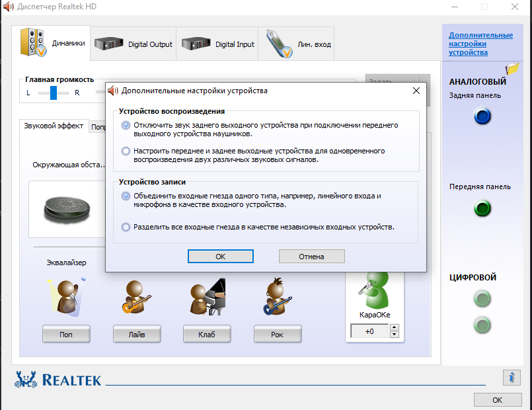Screen dimensions: 532x410
Task: Open the Лин. вход tab
Action: tap(296, 44)
